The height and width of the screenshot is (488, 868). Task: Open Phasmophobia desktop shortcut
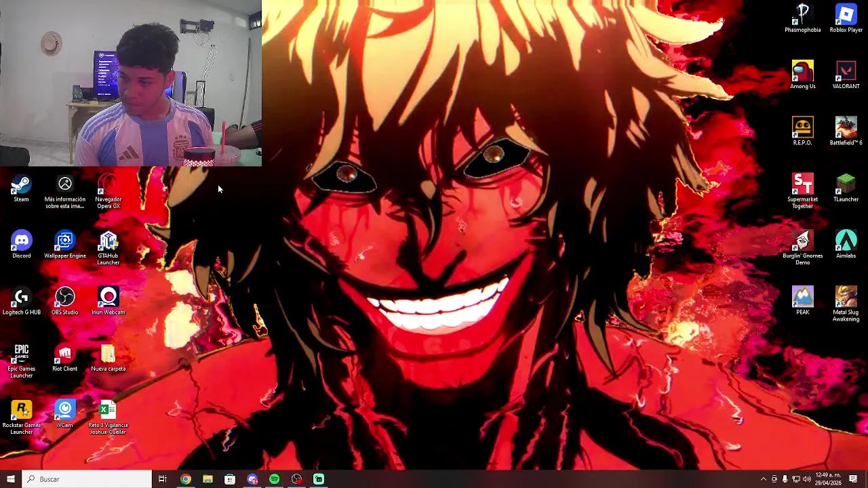803,18
